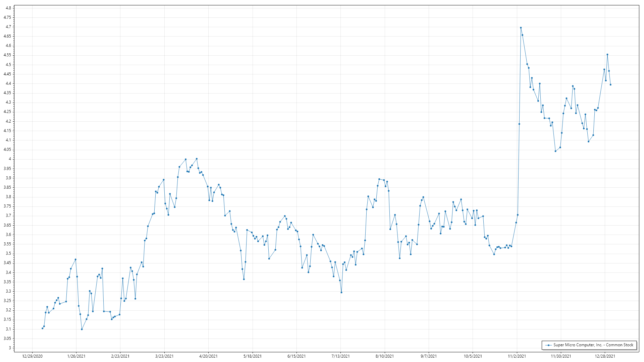
Task: Click the 12/28/2021 x-axis date label
Action: (605, 356)
